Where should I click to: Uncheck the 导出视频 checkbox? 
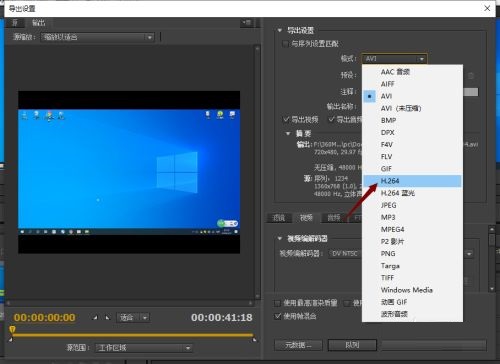286,119
